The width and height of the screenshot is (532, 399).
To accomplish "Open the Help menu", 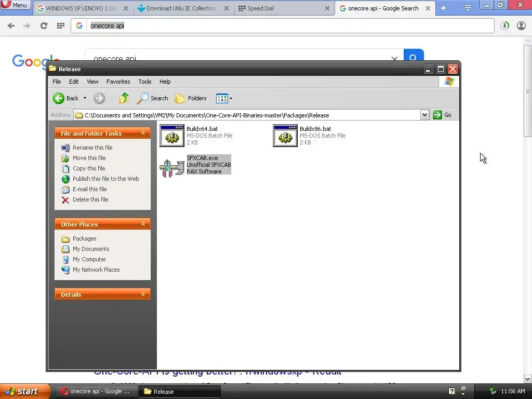I will [165, 82].
